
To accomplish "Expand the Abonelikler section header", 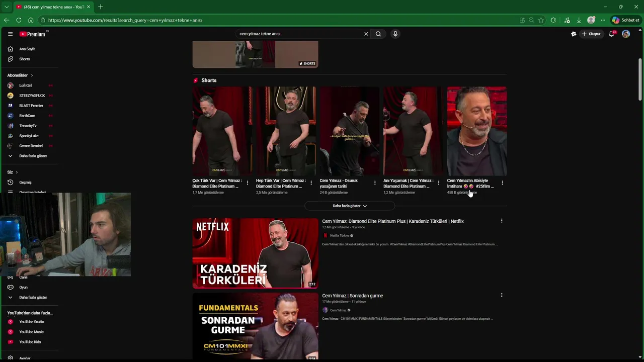I will (x=20, y=75).
